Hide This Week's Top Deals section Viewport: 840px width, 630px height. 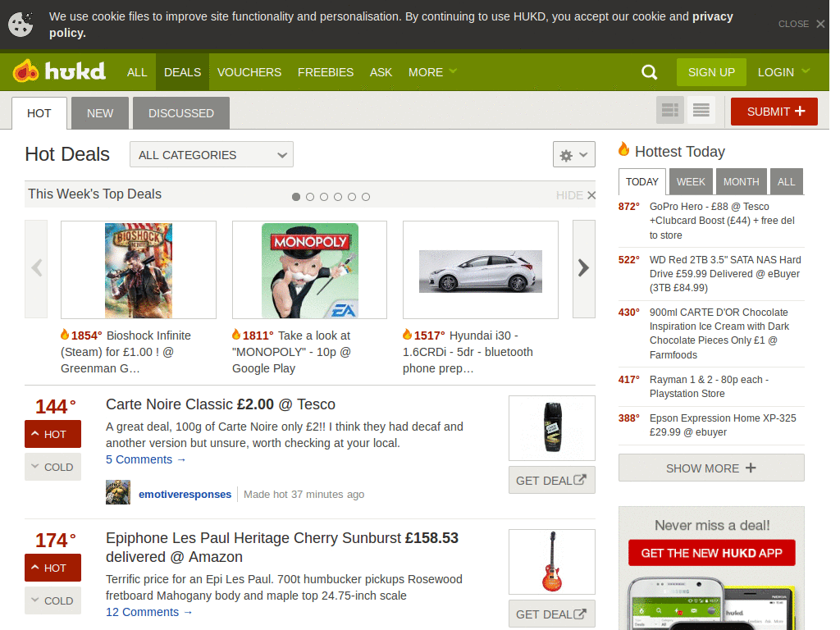tap(575, 195)
